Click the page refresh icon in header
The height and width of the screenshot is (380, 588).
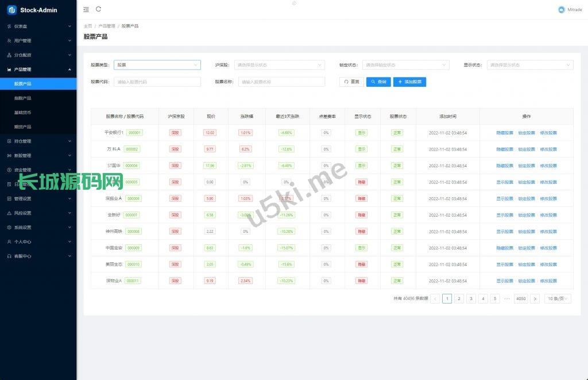pyautogui.click(x=99, y=9)
